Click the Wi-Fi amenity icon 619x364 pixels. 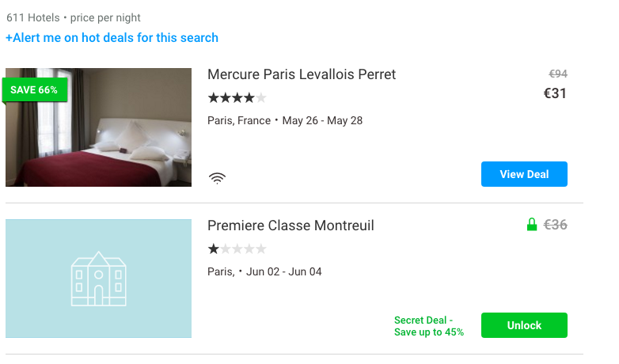pos(217,178)
